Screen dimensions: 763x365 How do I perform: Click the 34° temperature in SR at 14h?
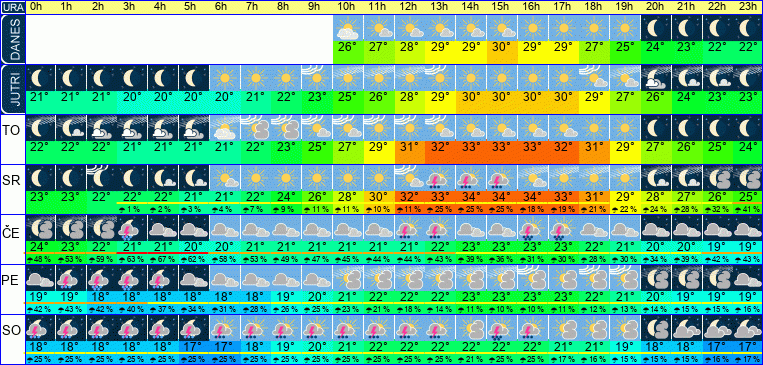click(472, 197)
